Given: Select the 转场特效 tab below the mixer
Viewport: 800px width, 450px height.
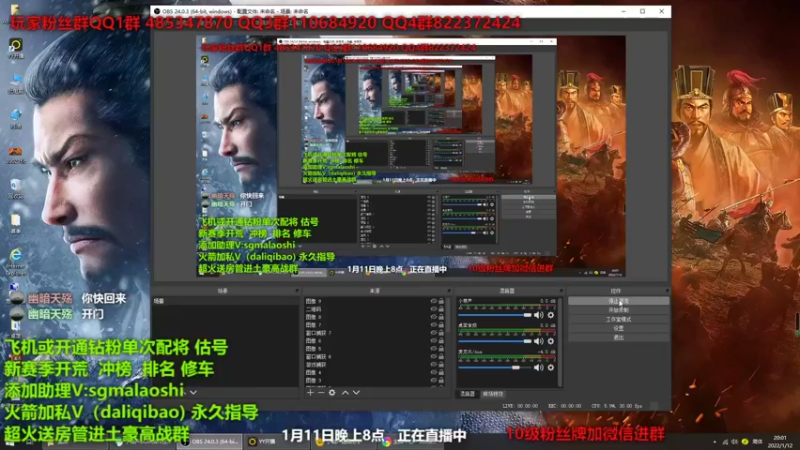Looking at the screenshot, I should click(493, 394).
